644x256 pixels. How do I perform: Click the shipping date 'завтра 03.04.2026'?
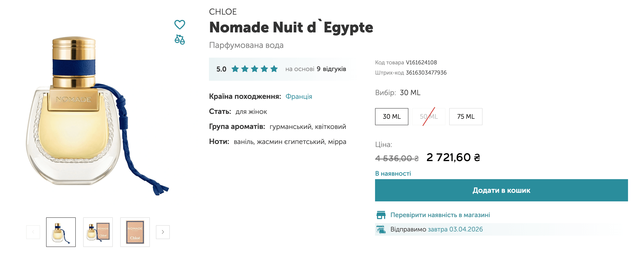455,229
